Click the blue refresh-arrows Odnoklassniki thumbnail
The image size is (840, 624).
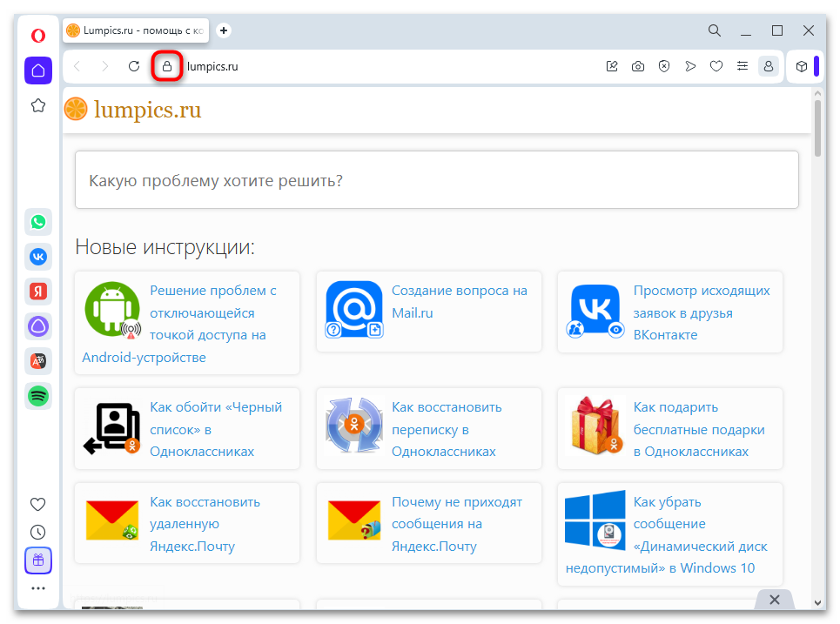click(354, 426)
